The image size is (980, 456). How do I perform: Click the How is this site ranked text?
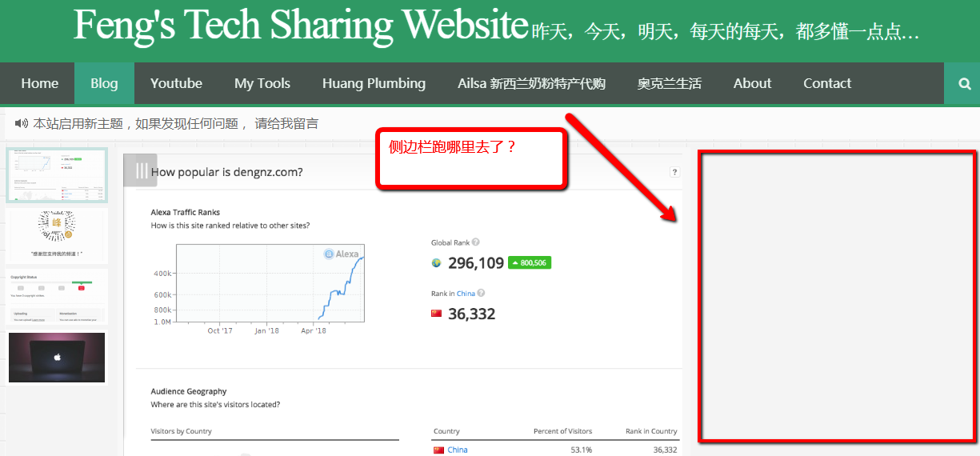pos(230,226)
